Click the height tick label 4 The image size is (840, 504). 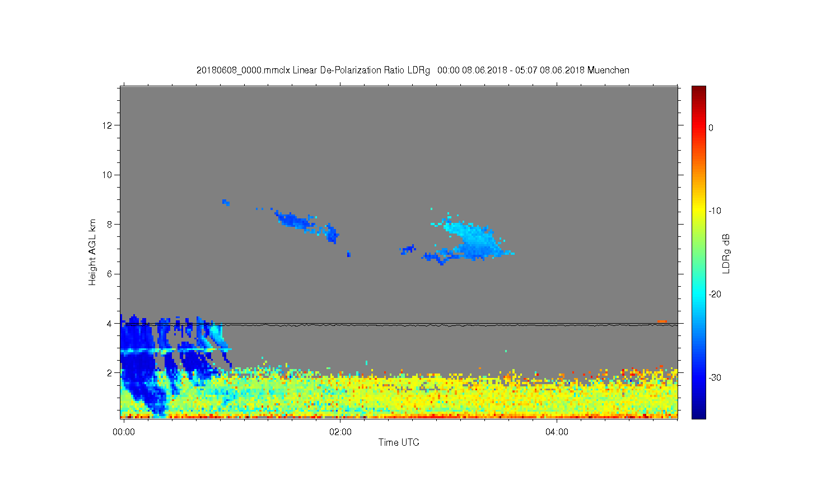tap(110, 323)
